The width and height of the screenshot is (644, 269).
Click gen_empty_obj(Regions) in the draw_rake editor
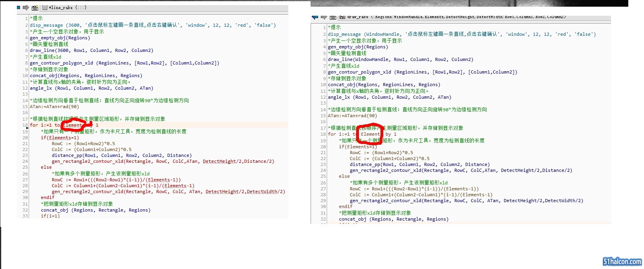(x=358, y=47)
